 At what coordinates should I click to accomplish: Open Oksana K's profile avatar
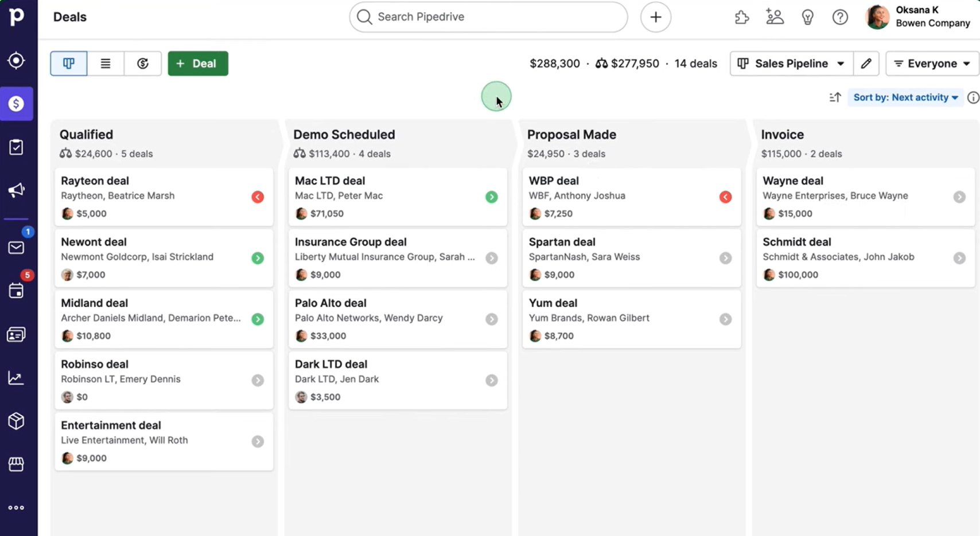(x=877, y=17)
